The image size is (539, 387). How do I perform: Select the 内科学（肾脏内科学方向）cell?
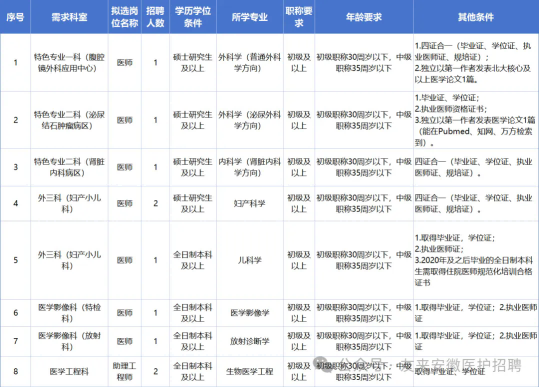point(250,167)
